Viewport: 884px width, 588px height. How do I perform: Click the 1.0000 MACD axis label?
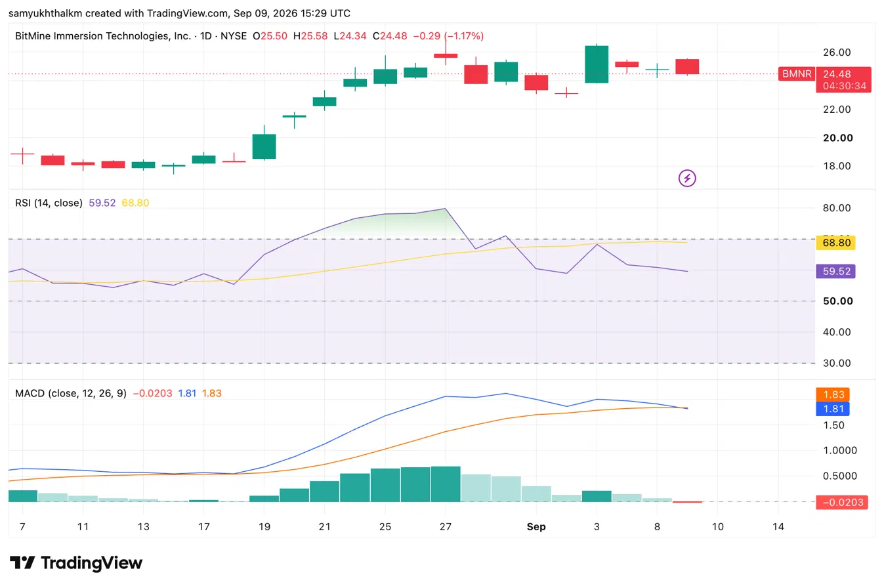coord(841,451)
